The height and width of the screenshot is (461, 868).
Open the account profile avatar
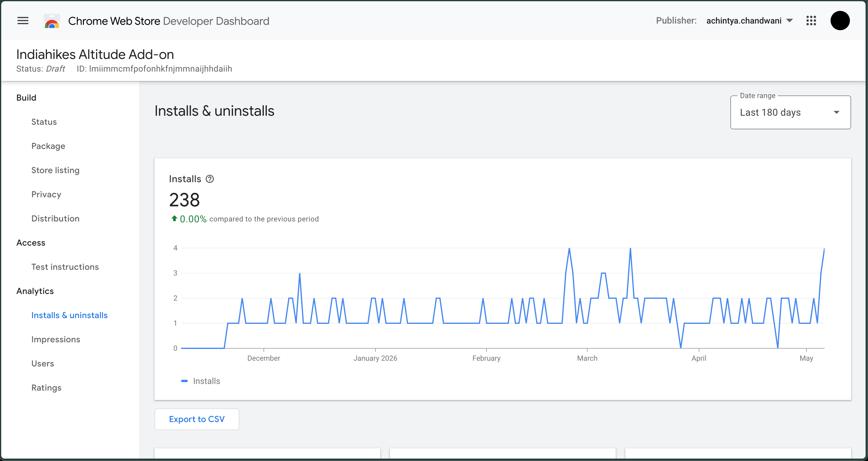[840, 21]
